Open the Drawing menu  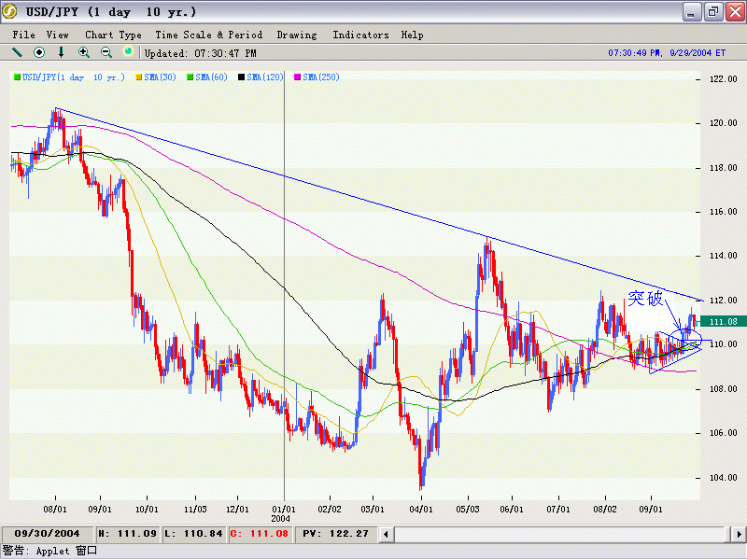pyautogui.click(x=297, y=35)
